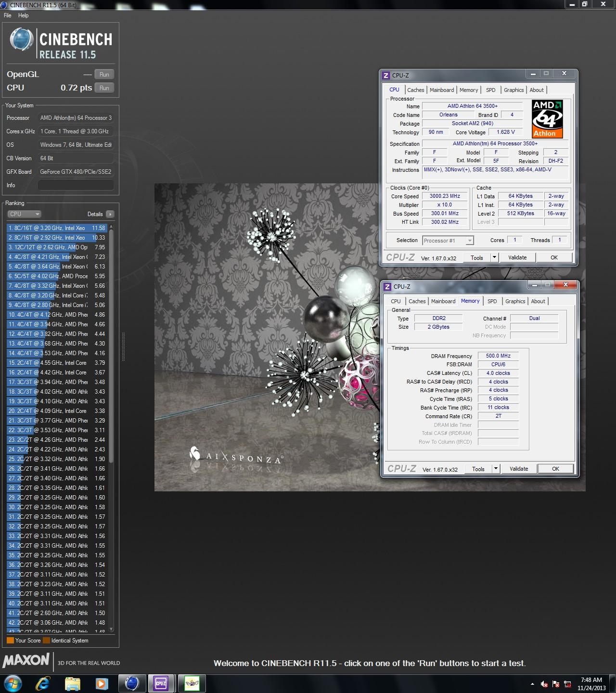Open Graphics tab in bottom CPU-Z window
This screenshot has height=693, width=616.
coord(515,301)
